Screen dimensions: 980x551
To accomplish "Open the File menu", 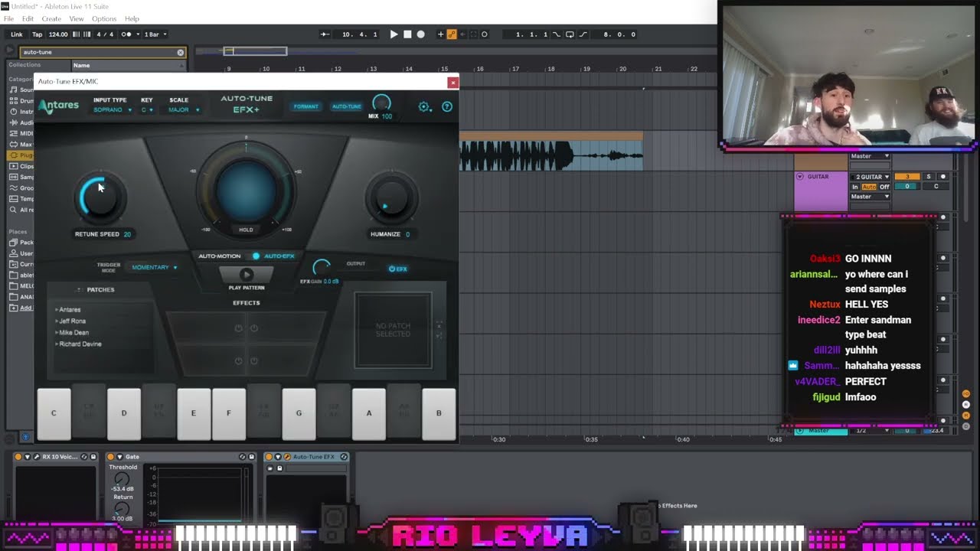I will 9,18.
